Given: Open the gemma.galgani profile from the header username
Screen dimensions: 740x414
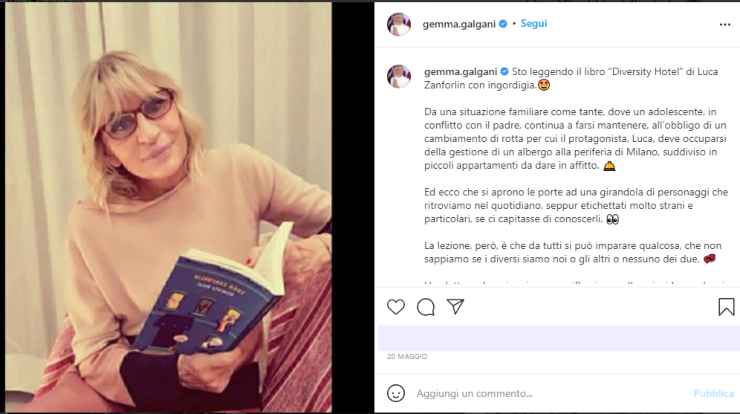Looking at the screenshot, I should (459, 24).
